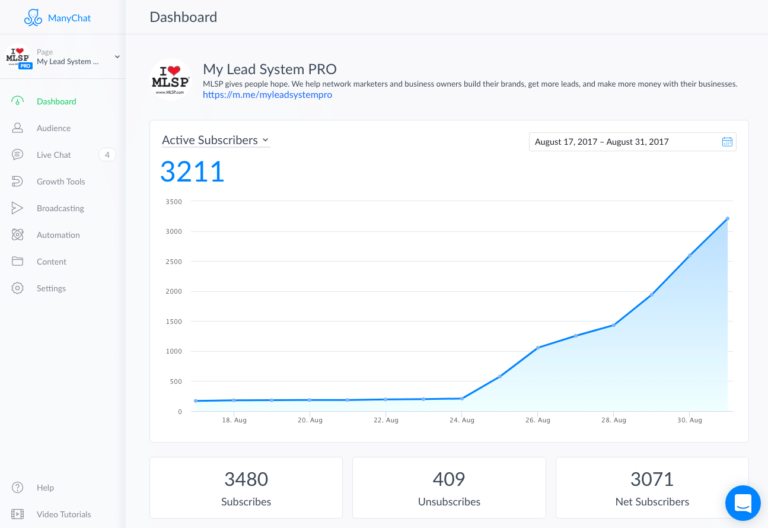The height and width of the screenshot is (528, 768).
Task: Open Video Tutorials in sidebar
Action: point(64,514)
